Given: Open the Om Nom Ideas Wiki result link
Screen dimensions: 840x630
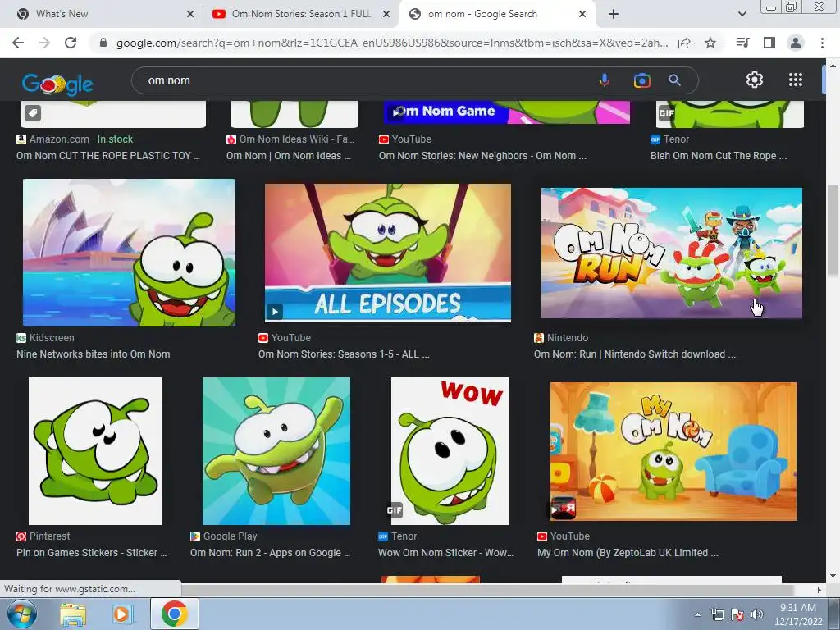Looking at the screenshot, I should (x=288, y=156).
